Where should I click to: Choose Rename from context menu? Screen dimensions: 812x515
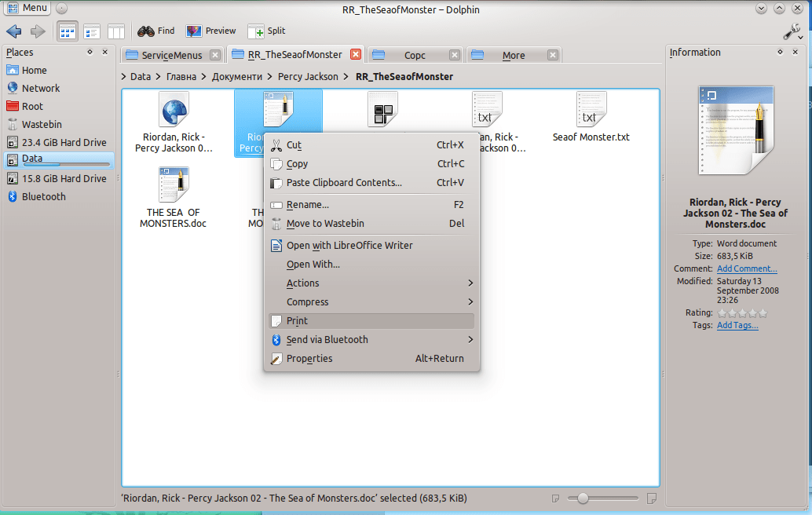point(371,205)
